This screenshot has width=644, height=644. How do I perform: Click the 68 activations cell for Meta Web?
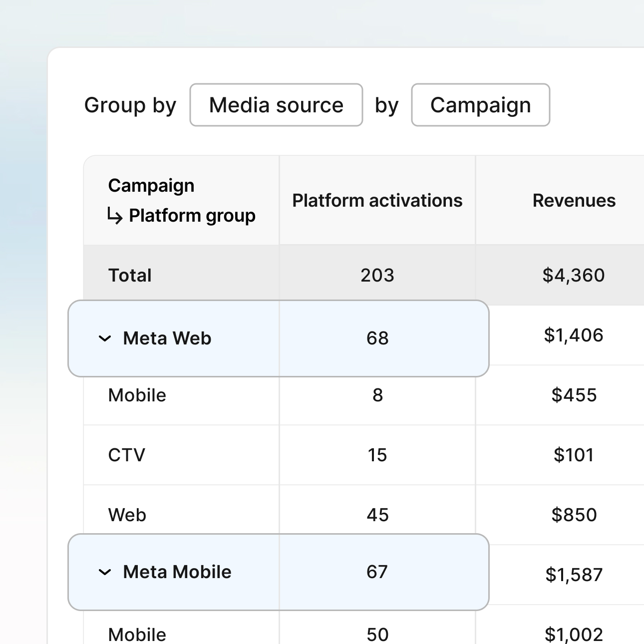pyautogui.click(x=377, y=338)
